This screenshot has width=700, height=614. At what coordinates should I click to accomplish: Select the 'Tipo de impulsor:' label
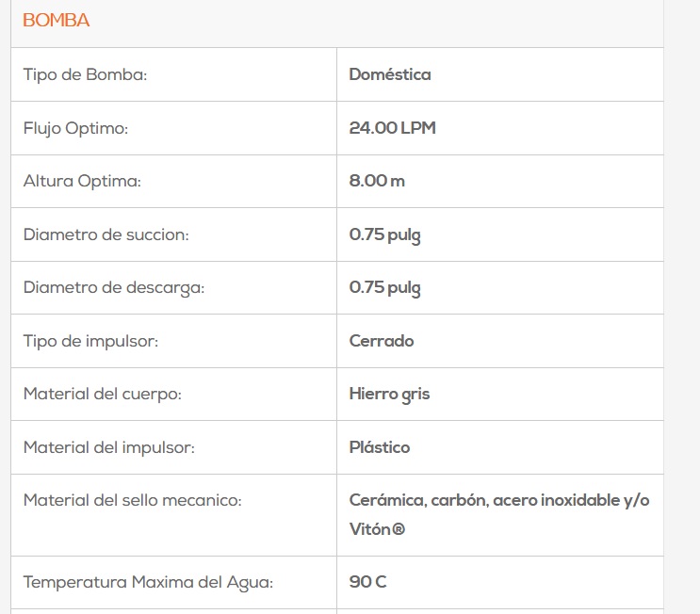(x=90, y=341)
